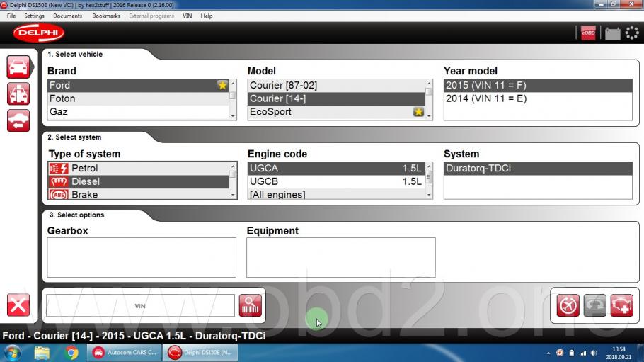Click Engine code scroll up arrow
This screenshot has width=644, height=362.
point(429,166)
